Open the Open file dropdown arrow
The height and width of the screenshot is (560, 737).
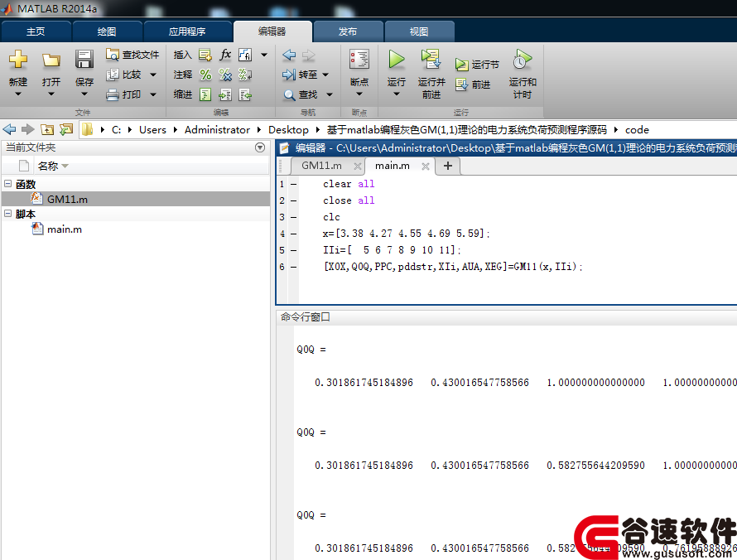(x=51, y=94)
